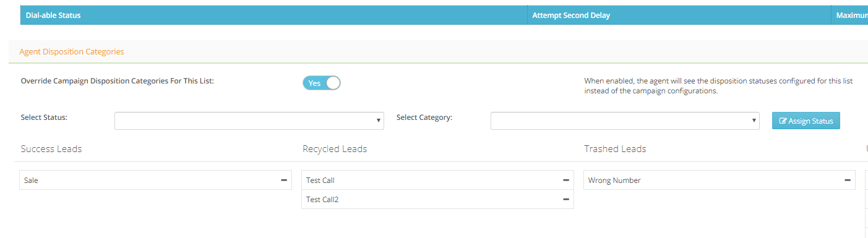
Task: Click the Select Category dropdown arrow
Action: 754,121
